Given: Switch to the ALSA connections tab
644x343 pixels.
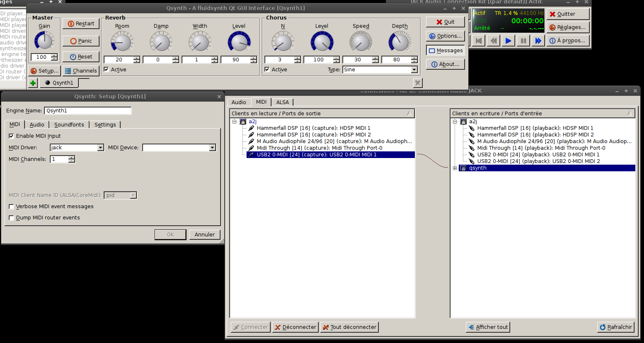Looking at the screenshot, I should point(282,102).
